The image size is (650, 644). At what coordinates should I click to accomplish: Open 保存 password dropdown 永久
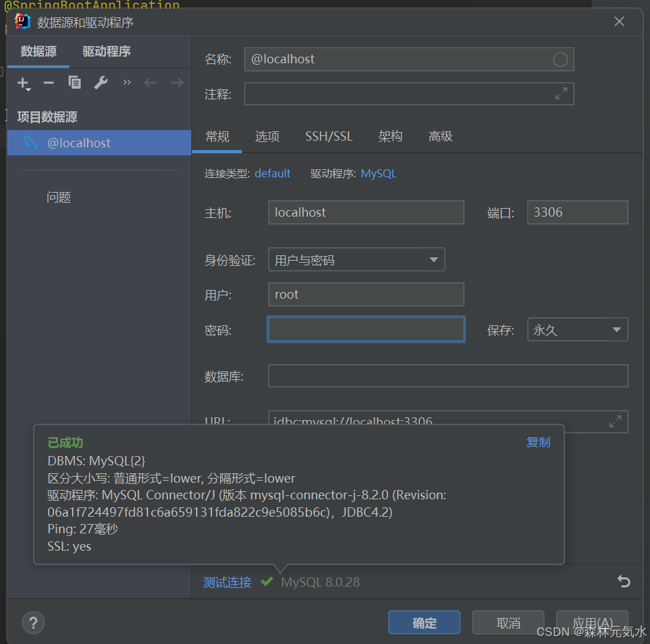[x=577, y=330]
